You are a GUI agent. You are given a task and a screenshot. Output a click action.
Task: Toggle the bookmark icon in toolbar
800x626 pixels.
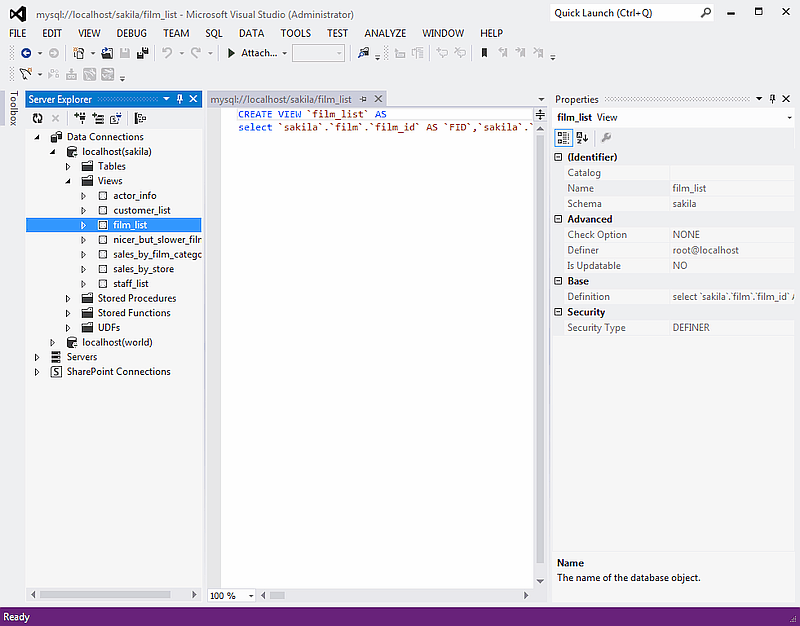485,53
